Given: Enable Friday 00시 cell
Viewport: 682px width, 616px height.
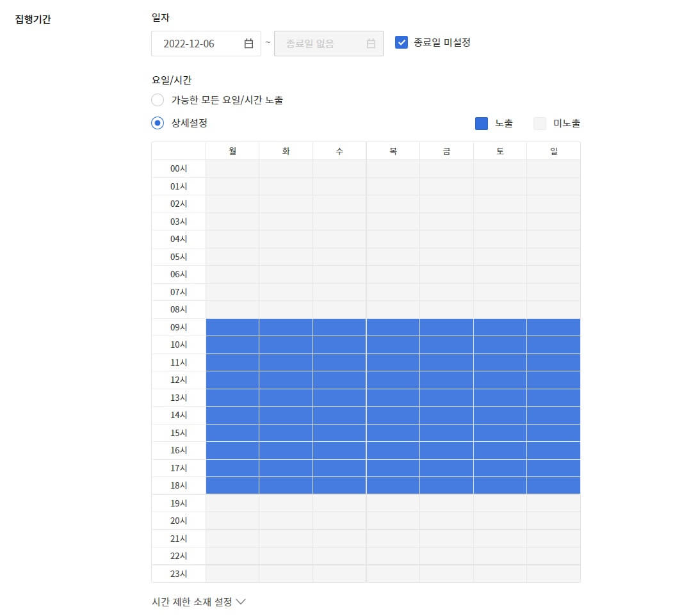Looking at the screenshot, I should coord(446,169).
